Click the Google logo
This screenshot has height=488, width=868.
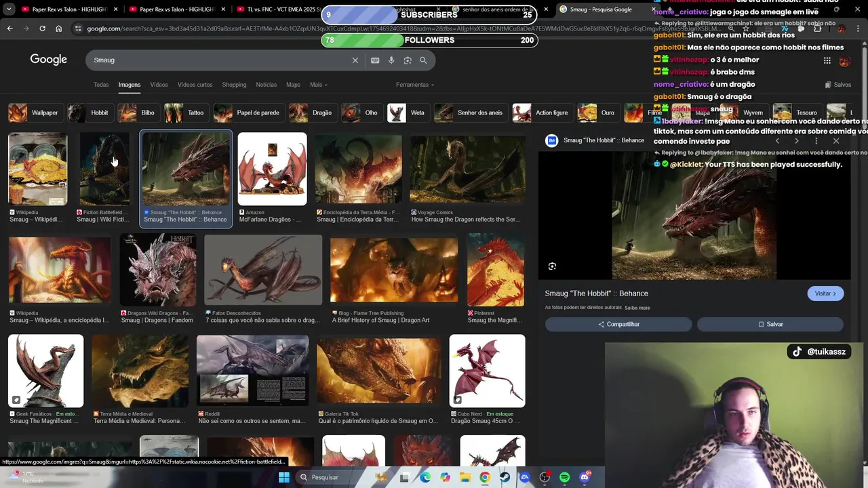coord(49,60)
